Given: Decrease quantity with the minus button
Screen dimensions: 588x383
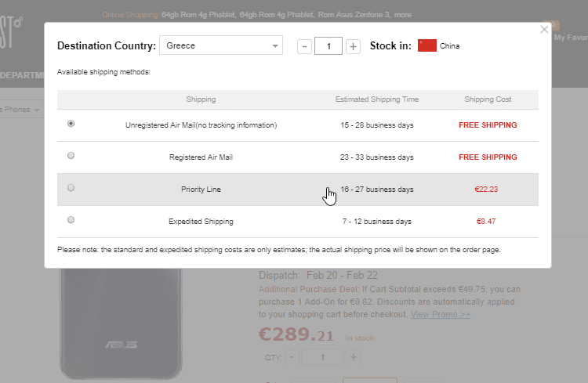Looking at the screenshot, I should click(304, 46).
